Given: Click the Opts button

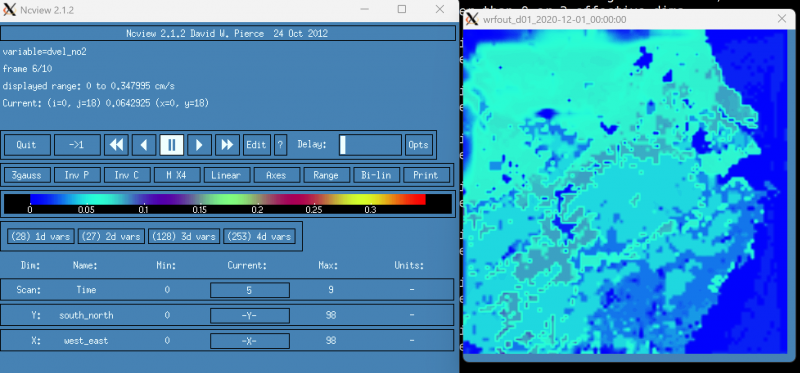Looking at the screenshot, I should click(x=418, y=145).
